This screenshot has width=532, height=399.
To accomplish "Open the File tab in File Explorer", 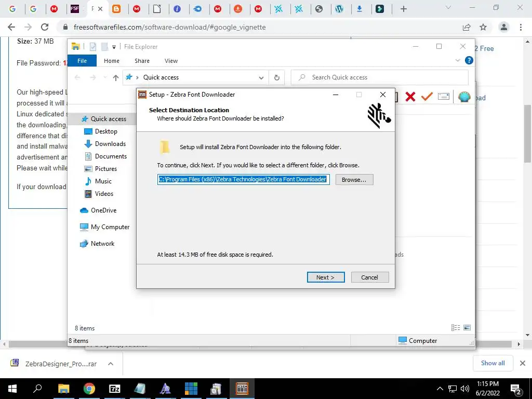I will (82, 61).
